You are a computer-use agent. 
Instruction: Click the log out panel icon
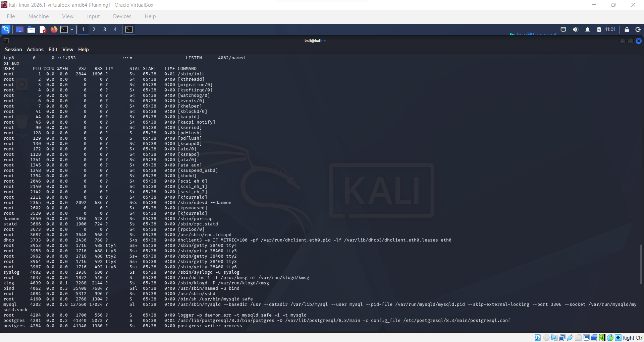638,29
